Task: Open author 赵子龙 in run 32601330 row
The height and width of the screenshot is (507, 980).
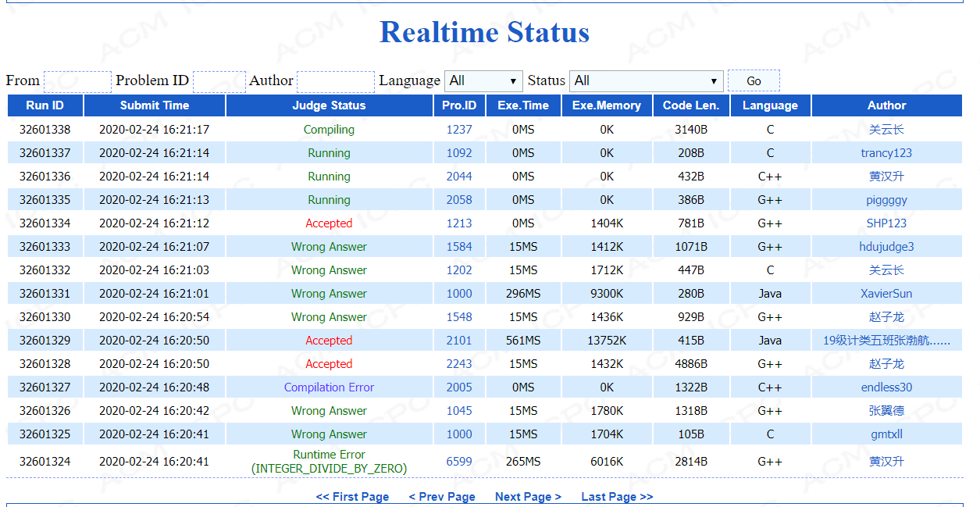Action: pyautogui.click(x=886, y=317)
